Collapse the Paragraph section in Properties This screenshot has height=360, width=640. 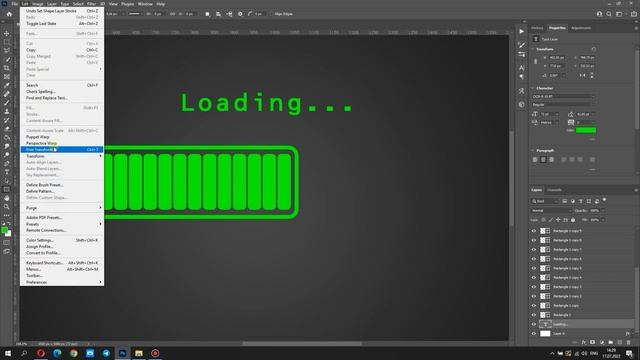[533, 151]
